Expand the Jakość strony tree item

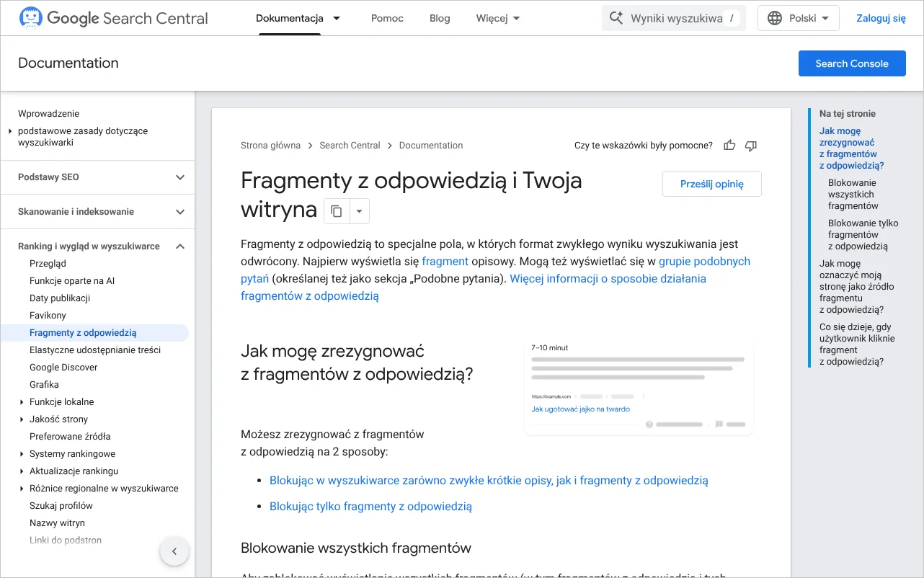[22, 419]
